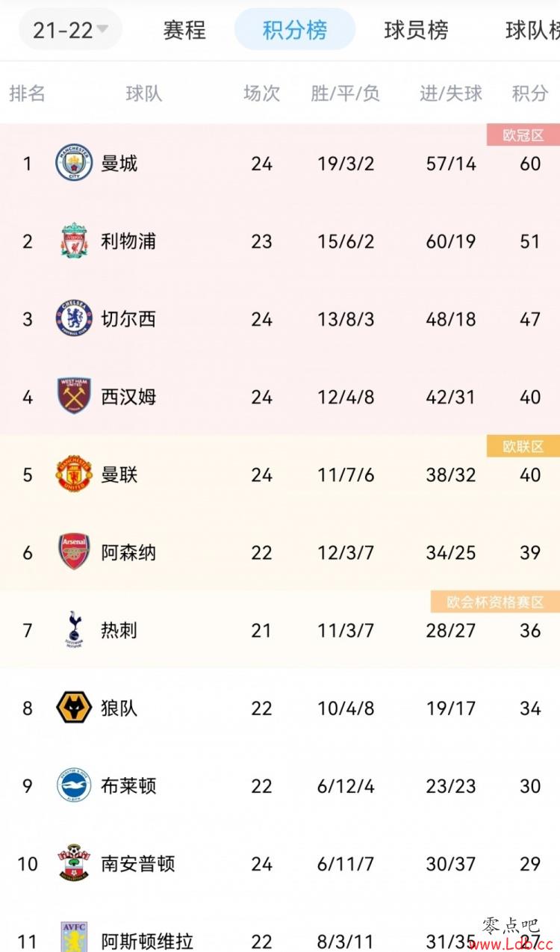
Task: Open the 球员榜 tab
Action: pyautogui.click(x=416, y=30)
